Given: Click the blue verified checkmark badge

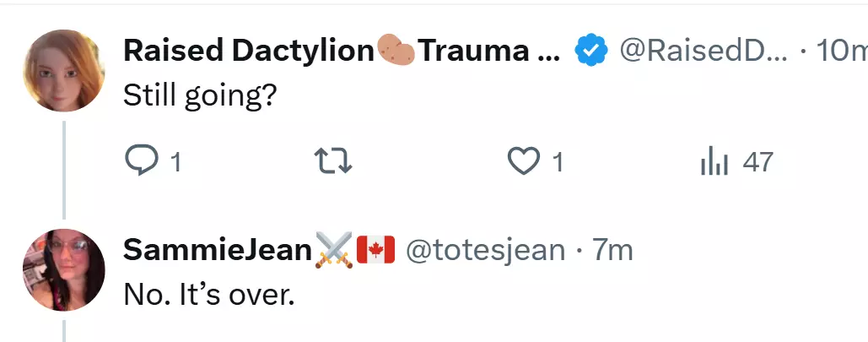Looking at the screenshot, I should pyautogui.click(x=591, y=52).
